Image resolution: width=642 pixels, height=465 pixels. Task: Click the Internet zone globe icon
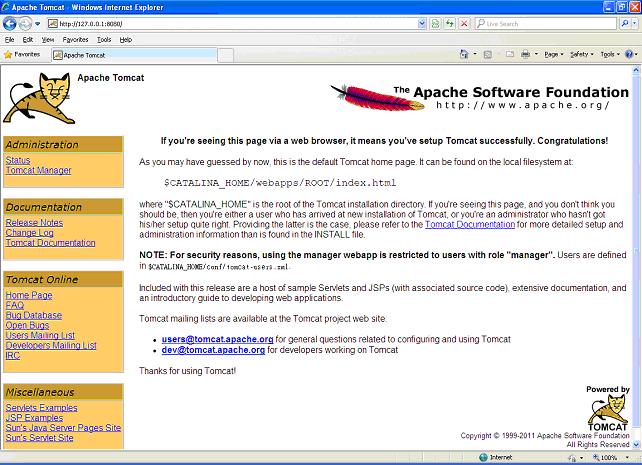click(x=483, y=457)
